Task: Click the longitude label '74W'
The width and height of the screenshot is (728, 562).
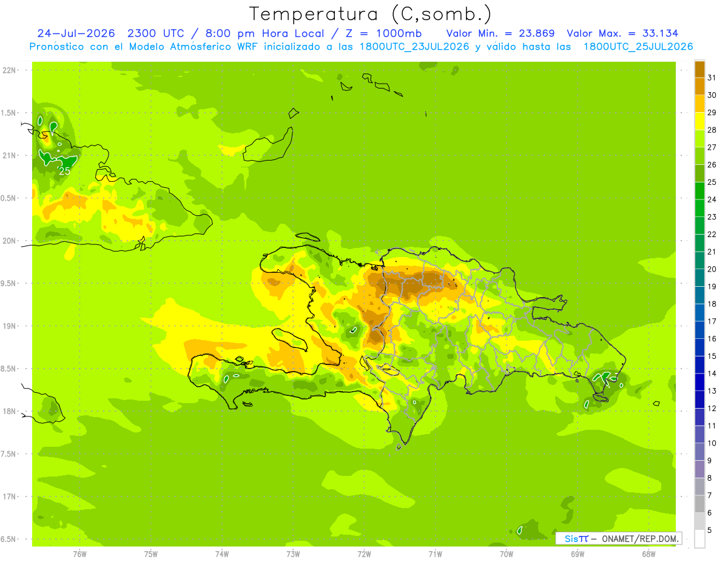Action: click(222, 554)
